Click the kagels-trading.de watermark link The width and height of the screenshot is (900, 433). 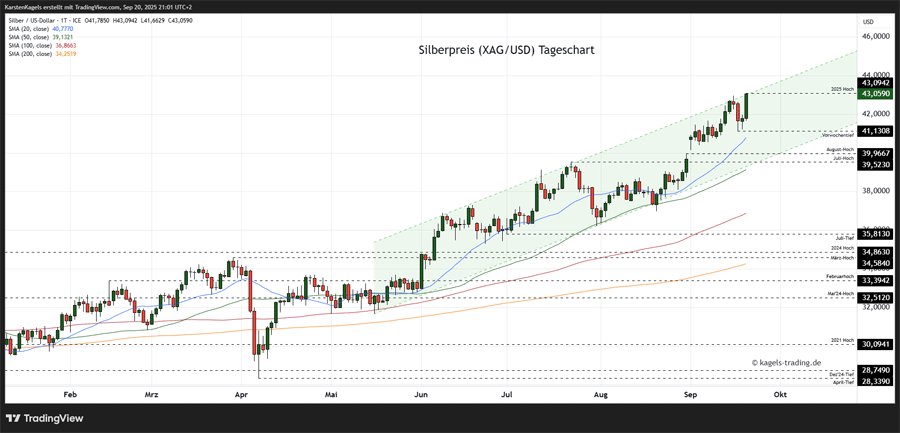coord(786,363)
